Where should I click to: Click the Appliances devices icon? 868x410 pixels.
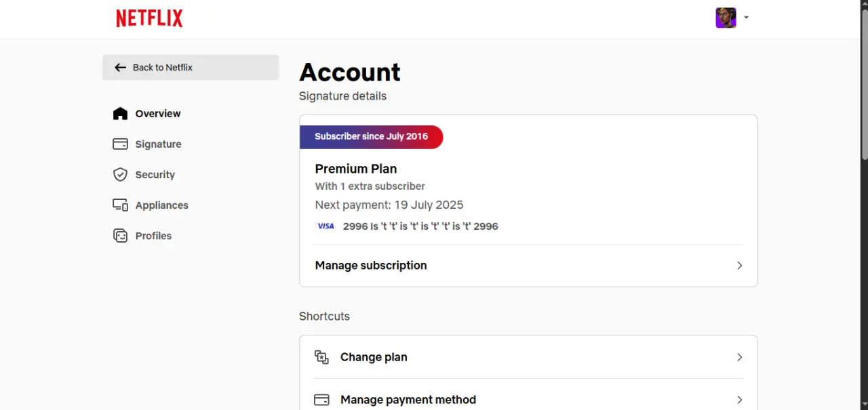point(120,205)
